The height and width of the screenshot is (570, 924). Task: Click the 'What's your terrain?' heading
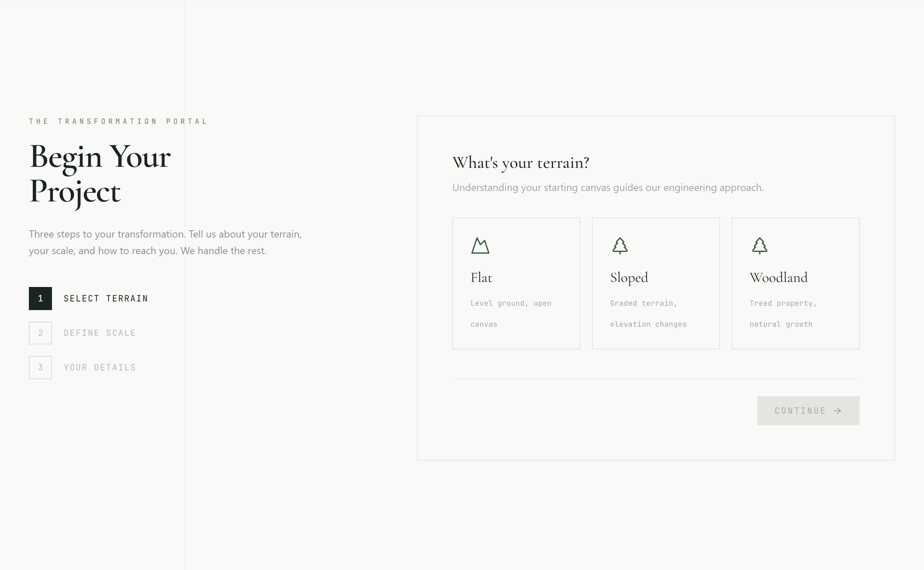520,163
